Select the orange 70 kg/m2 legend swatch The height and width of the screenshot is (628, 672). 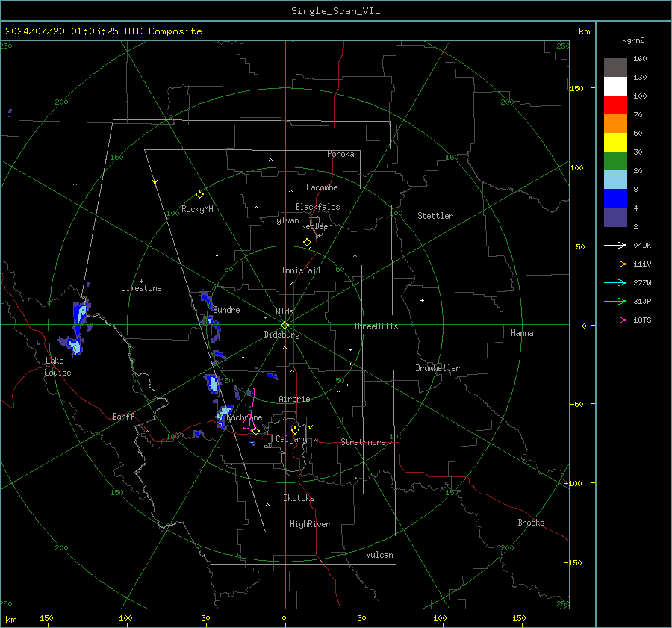point(615,123)
